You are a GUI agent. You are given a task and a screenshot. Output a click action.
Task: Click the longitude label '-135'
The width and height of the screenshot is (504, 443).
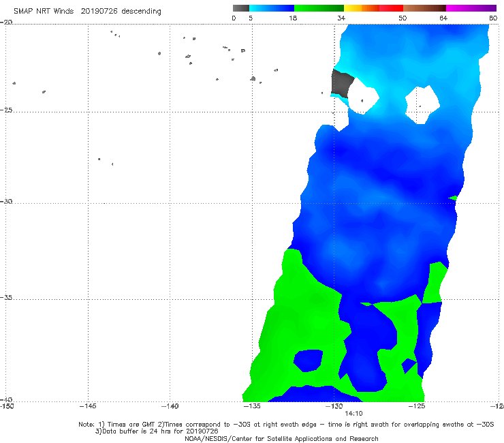click(252, 406)
